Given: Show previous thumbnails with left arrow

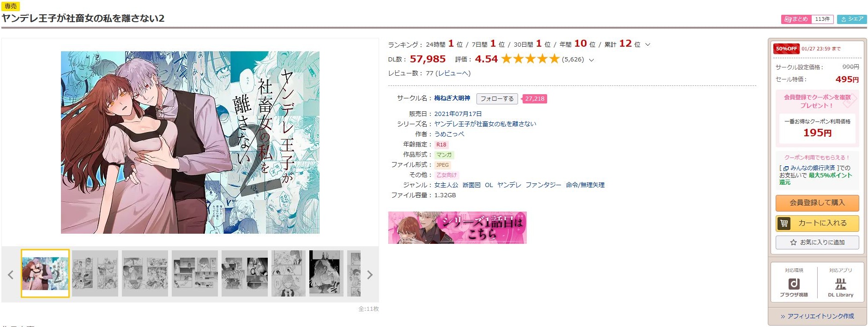Looking at the screenshot, I should 11,275.
